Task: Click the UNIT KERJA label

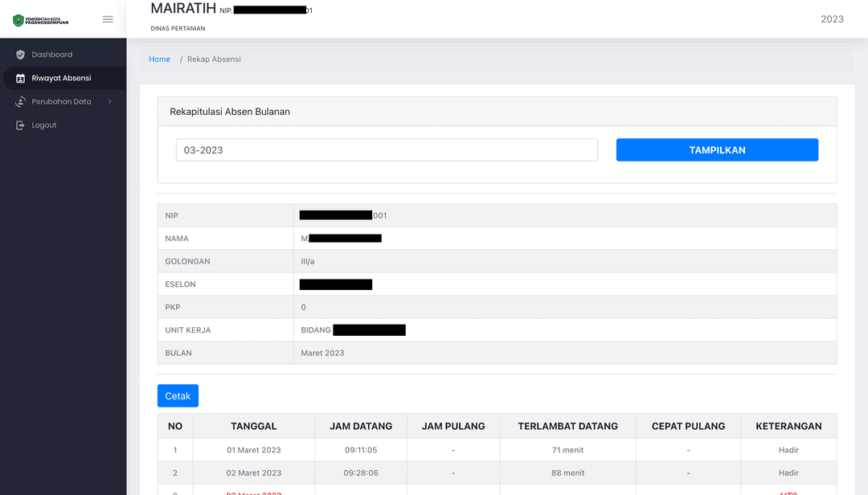Action: 187,330
